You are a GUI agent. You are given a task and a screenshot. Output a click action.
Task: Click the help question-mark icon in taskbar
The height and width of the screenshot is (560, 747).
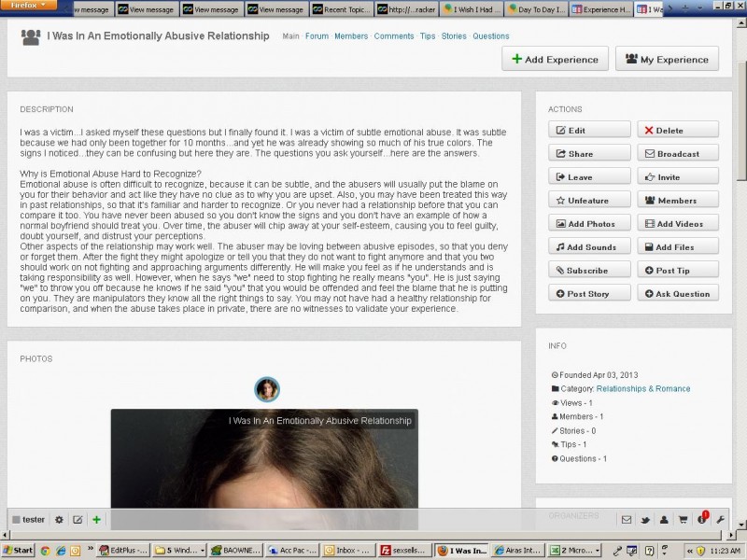(x=649, y=551)
